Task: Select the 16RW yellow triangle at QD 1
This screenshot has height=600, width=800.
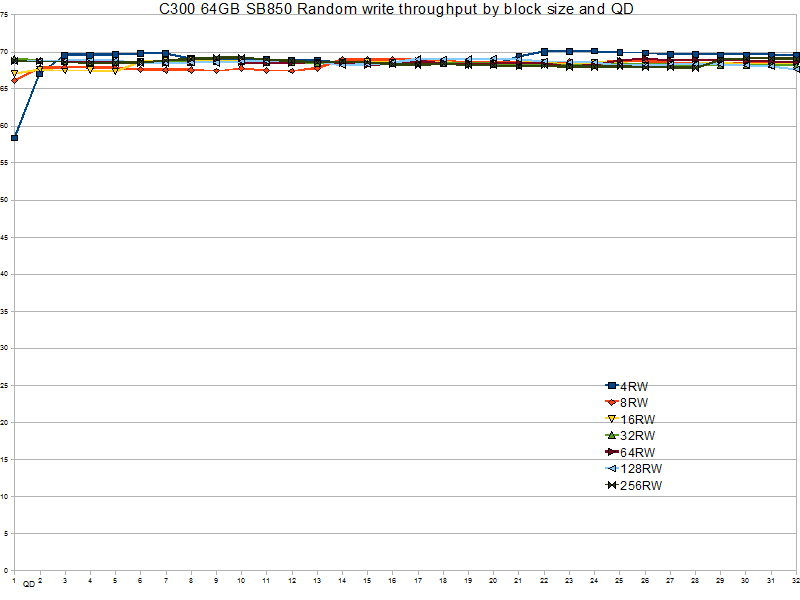Action: pos(14,74)
